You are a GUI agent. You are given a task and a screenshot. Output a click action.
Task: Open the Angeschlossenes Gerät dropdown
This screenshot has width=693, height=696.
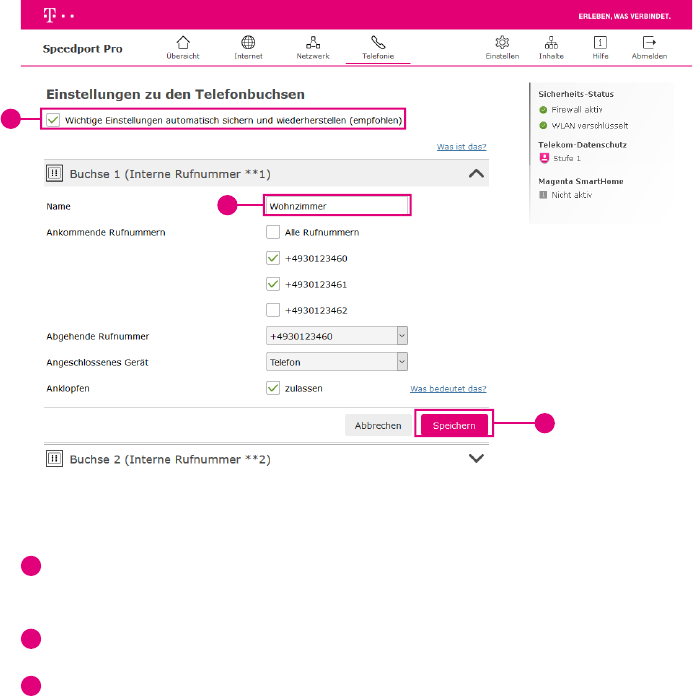(337, 362)
